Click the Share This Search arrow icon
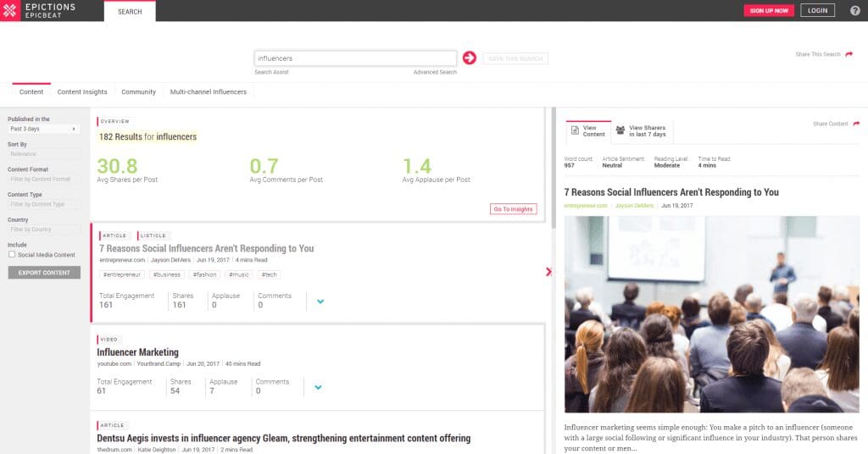 tap(849, 54)
